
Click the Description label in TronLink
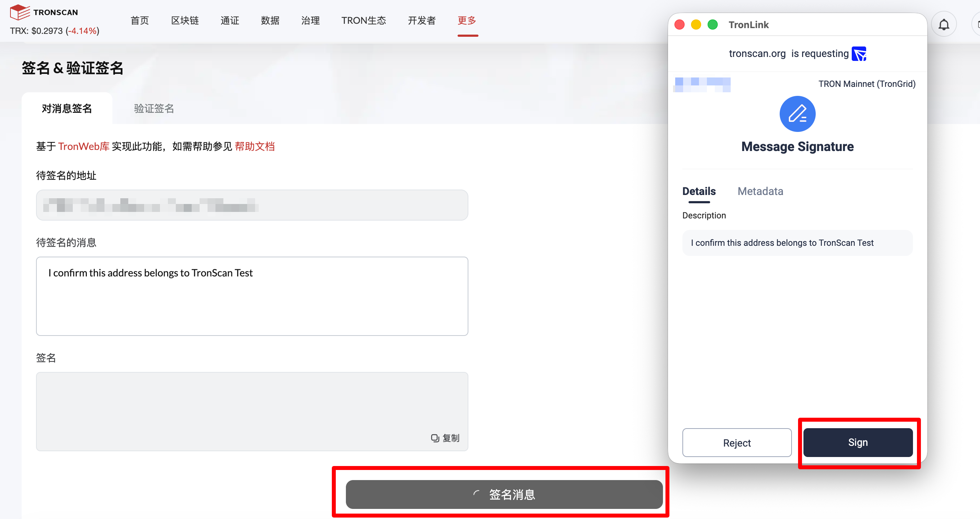[704, 216]
